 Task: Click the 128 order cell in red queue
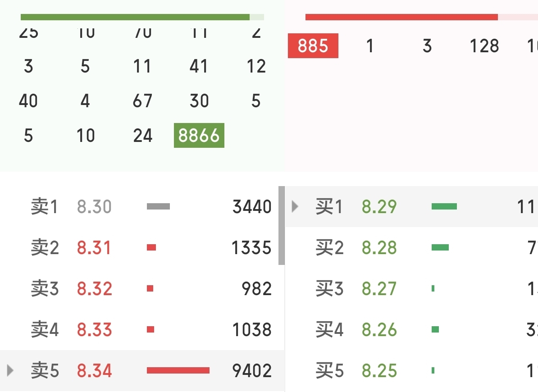click(484, 46)
